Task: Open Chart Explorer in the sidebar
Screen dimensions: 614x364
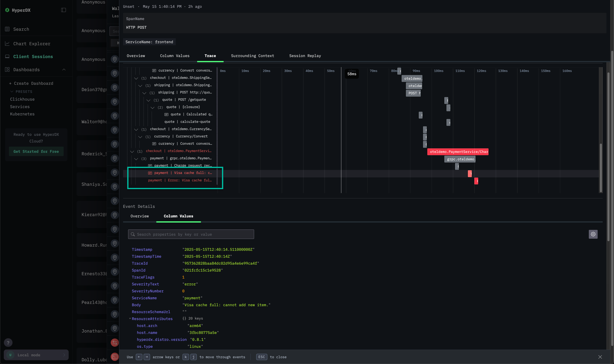Action: click(x=32, y=44)
